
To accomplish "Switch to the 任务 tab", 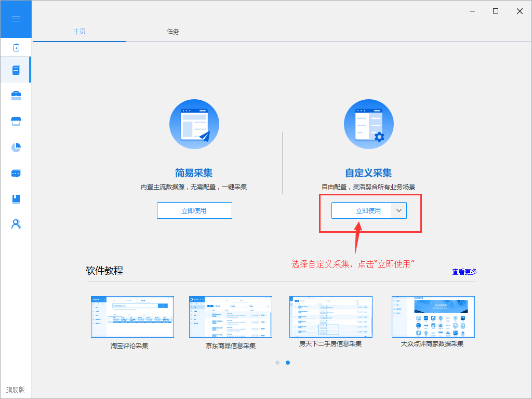I will pyautogui.click(x=173, y=32).
